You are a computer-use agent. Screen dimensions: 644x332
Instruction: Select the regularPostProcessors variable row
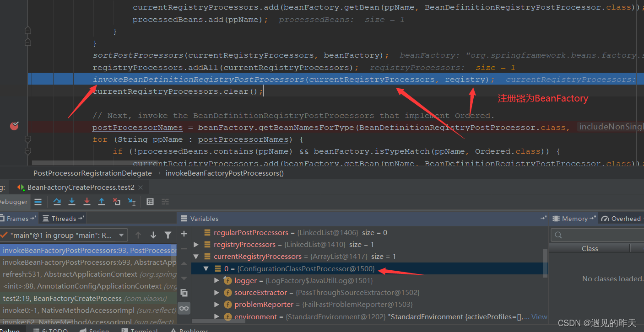coord(367,232)
